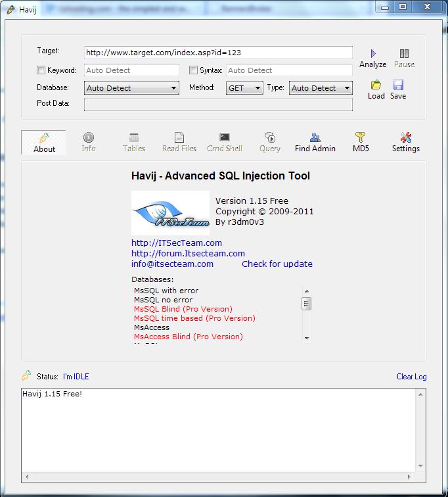Open the Load folder icon
This screenshot has height=497, width=448.
pos(376,85)
